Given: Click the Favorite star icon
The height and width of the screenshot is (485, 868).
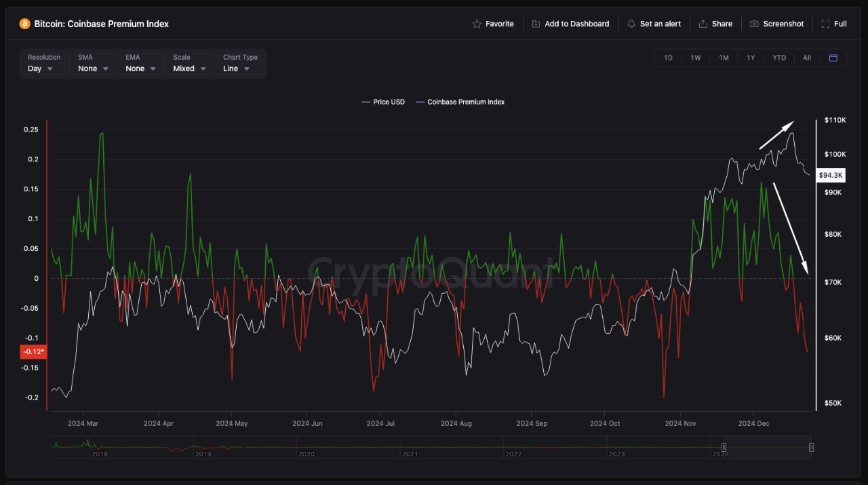Looking at the screenshot, I should pos(477,23).
